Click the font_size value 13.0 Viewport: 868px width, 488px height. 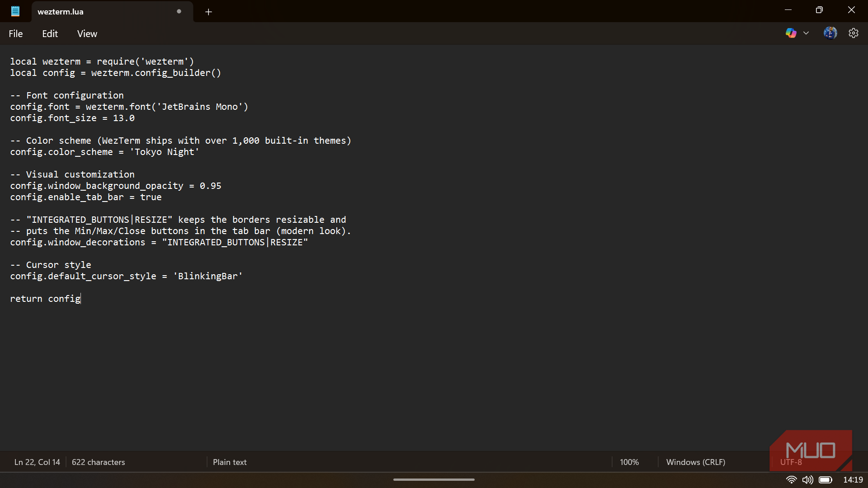point(124,118)
